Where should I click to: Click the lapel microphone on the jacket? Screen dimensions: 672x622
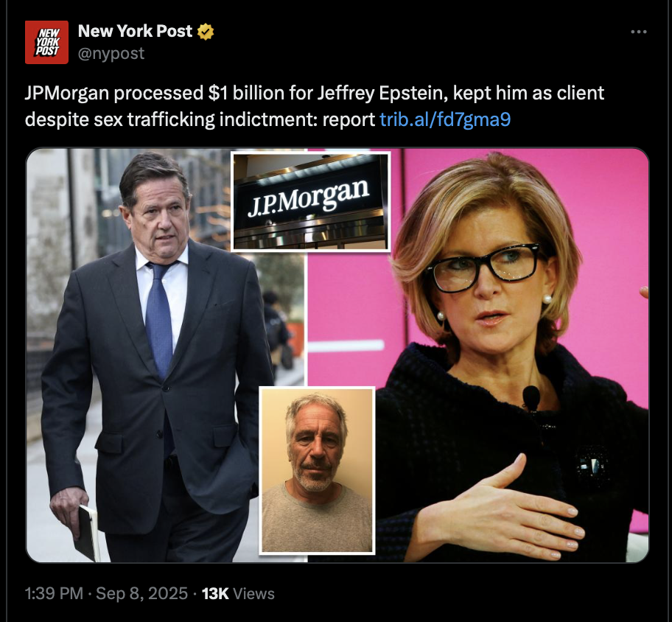pyautogui.click(x=531, y=398)
